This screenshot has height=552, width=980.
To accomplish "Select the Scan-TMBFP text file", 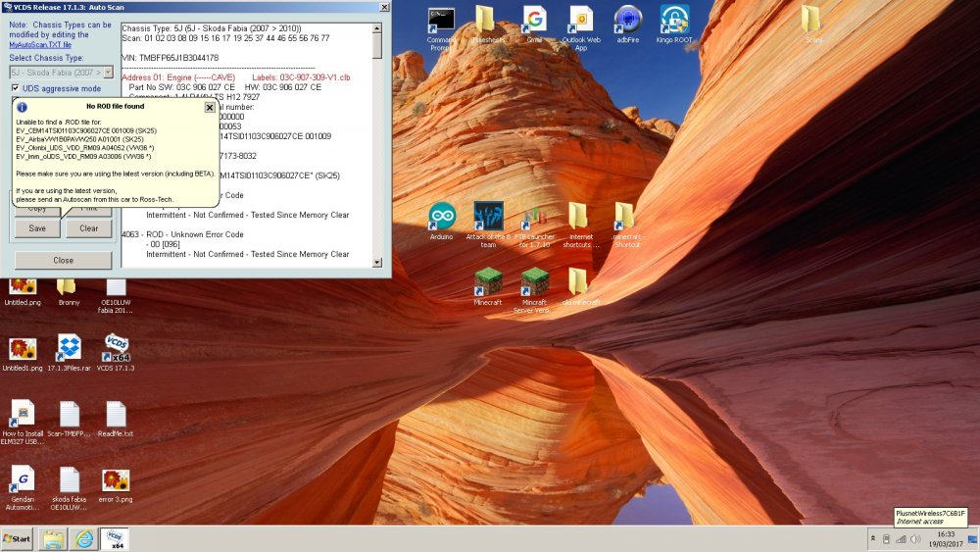I will click(69, 419).
